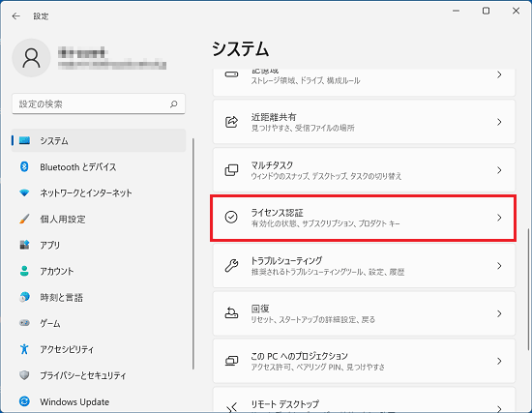532x413 pixels.
Task: Click the 近距離共有 share icon
Action: point(231,122)
